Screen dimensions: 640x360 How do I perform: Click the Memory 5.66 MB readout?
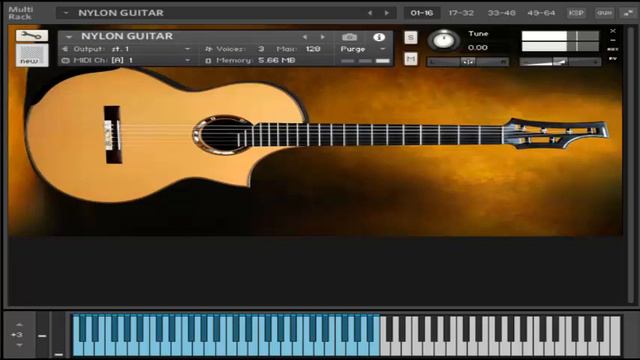[276, 60]
